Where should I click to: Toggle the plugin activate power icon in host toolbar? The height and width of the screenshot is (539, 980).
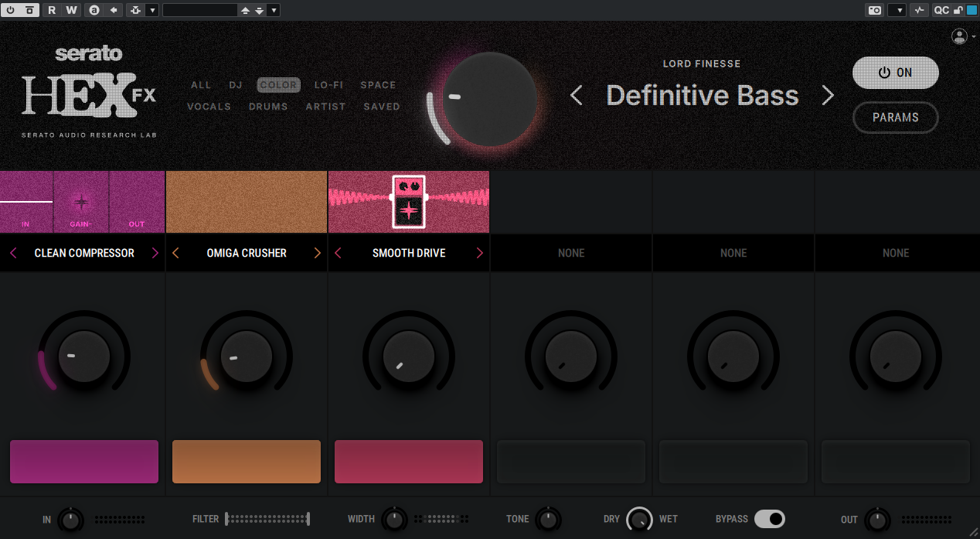12,10
